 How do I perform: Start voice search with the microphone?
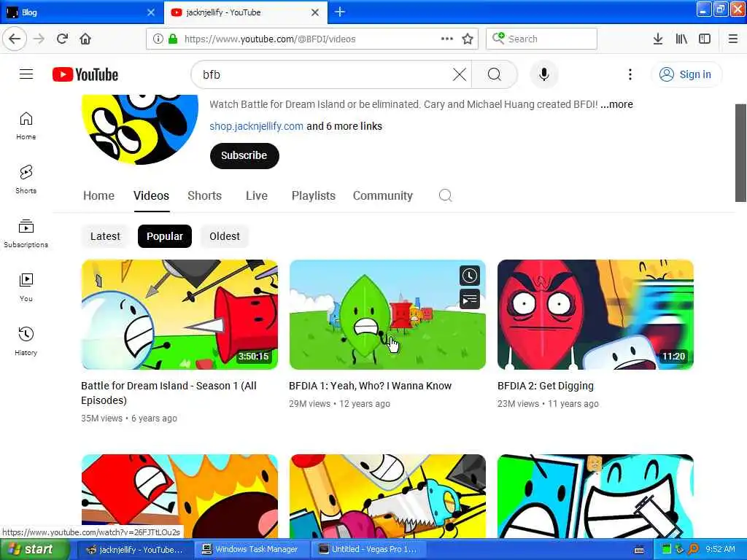544,74
